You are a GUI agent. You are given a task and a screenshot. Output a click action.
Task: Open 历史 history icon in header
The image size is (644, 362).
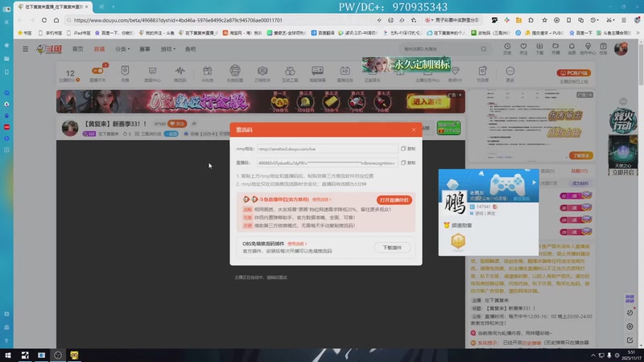(507, 48)
